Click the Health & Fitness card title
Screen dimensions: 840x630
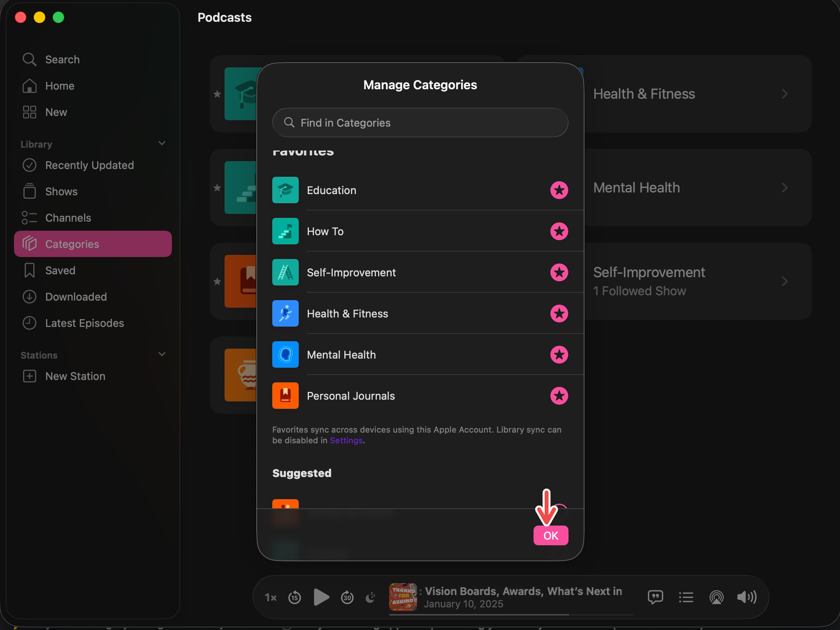pyautogui.click(x=644, y=94)
